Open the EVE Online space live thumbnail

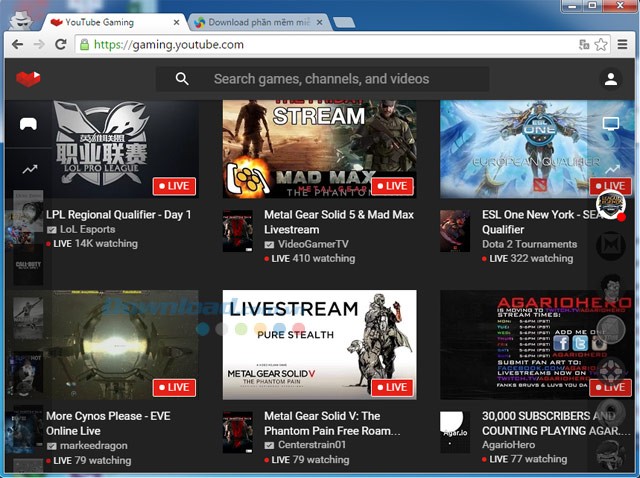click(x=126, y=345)
